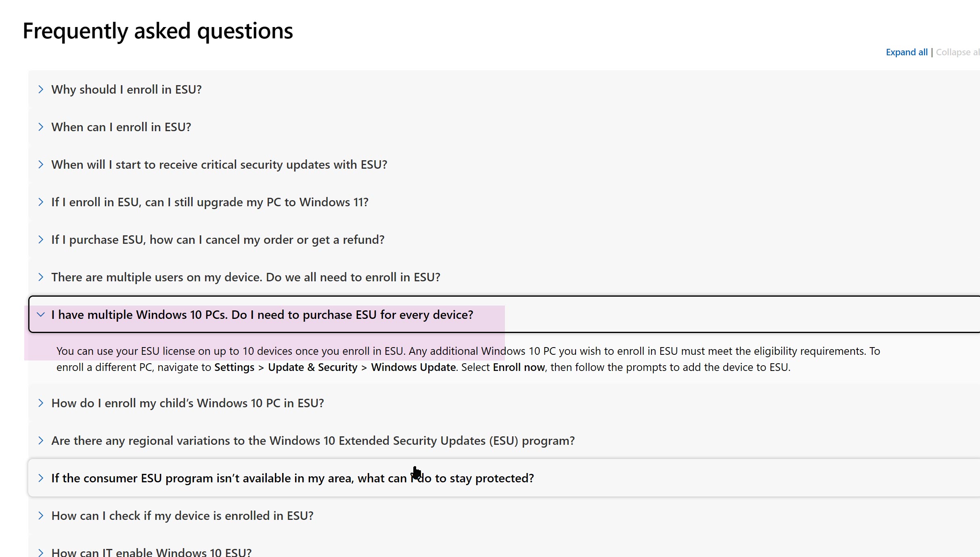Expand 'Are there any regional variations' question
The height and width of the screenshot is (557, 980).
[x=313, y=441]
